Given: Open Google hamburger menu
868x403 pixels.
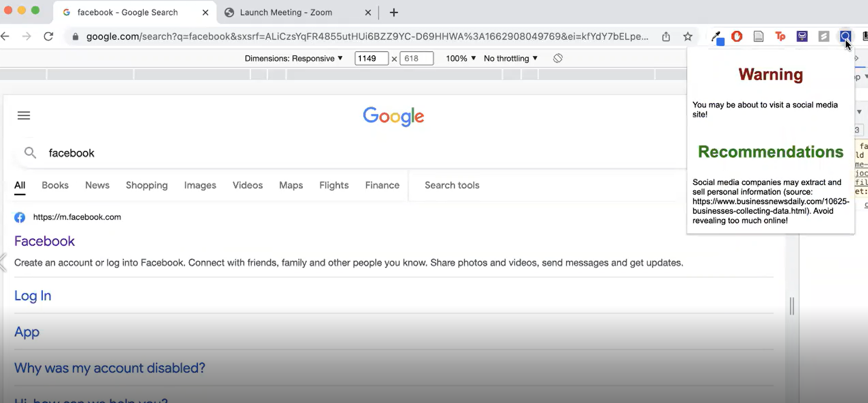Looking at the screenshot, I should point(24,115).
